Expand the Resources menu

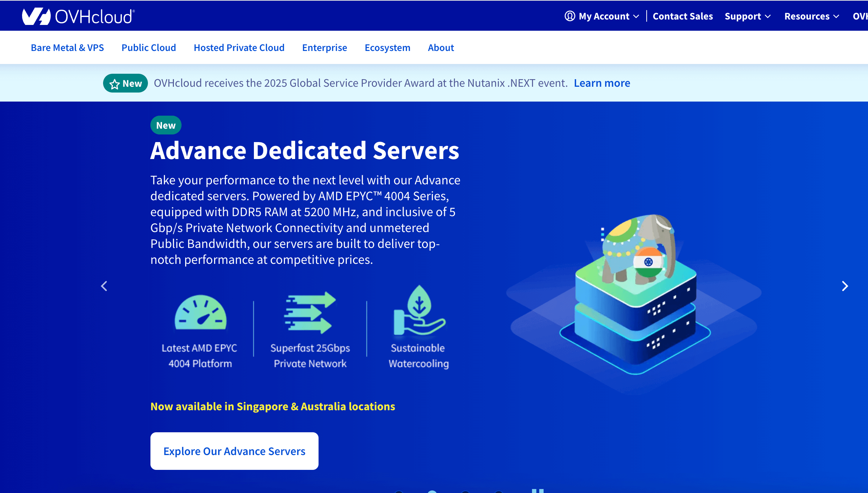point(812,16)
